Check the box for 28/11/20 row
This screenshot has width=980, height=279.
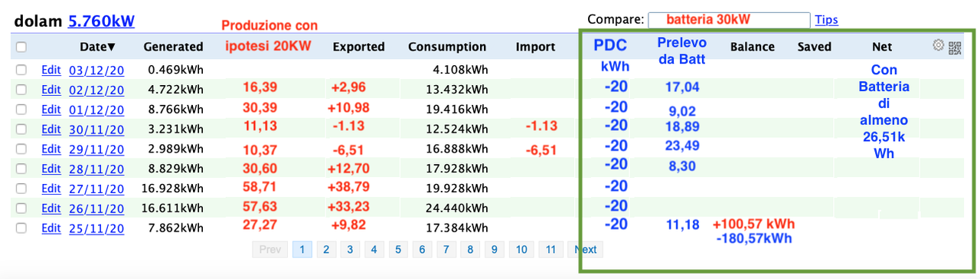click(21, 169)
